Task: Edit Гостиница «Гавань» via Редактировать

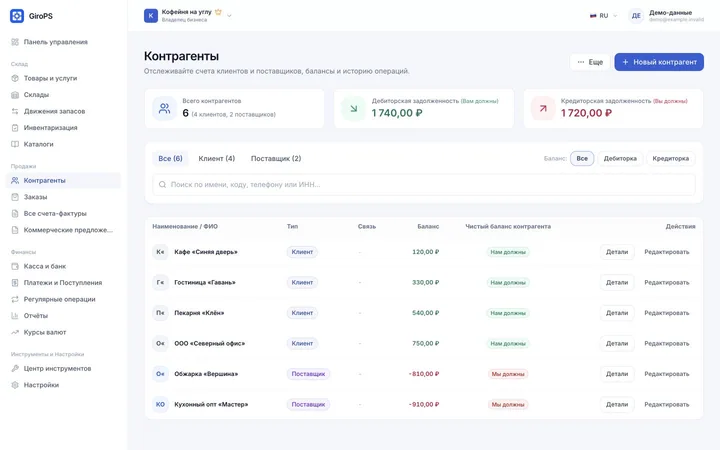Action: tap(666, 282)
